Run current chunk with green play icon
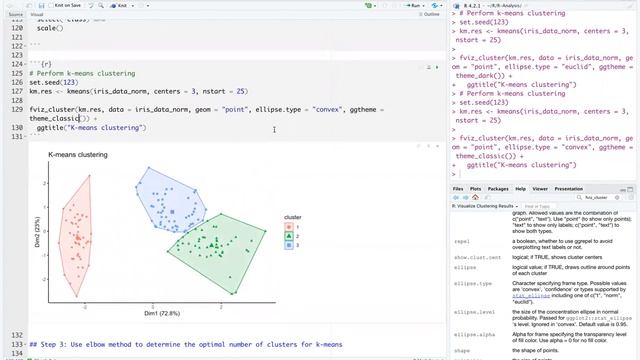This screenshot has width=640, height=360. (437, 67)
